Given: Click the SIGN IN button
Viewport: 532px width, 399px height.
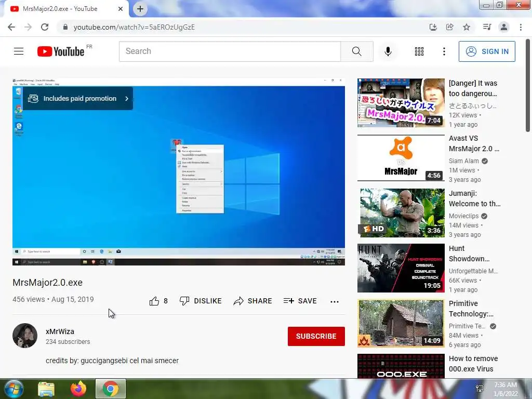Looking at the screenshot, I should point(487,51).
